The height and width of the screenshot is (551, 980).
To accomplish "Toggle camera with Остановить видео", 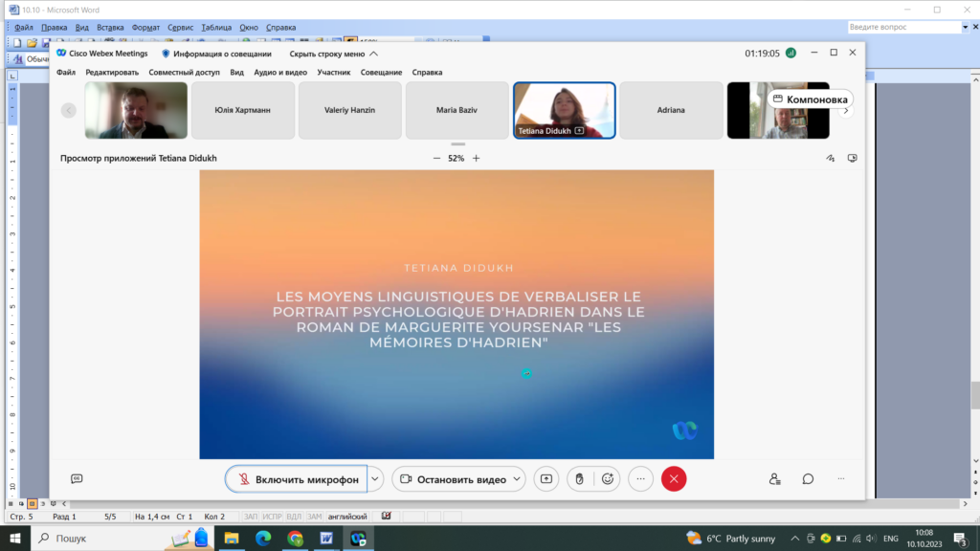I will (x=453, y=479).
